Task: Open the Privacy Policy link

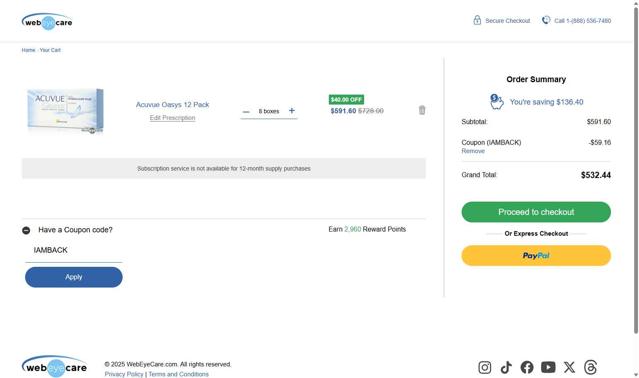Action: tap(124, 374)
